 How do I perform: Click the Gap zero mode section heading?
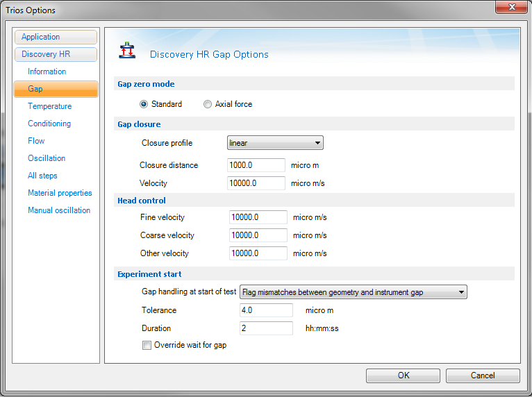146,84
